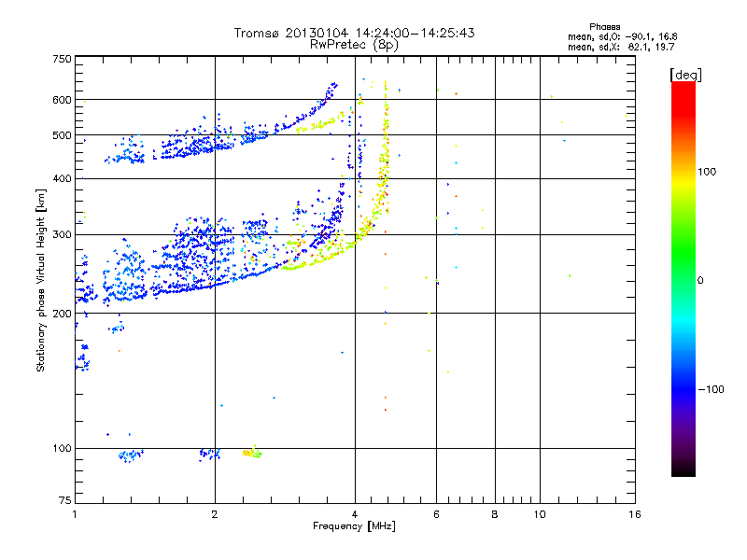Viewport: 747px width, 560px height.
Task: Click y-axis tick label '750'
Action: tap(62, 59)
